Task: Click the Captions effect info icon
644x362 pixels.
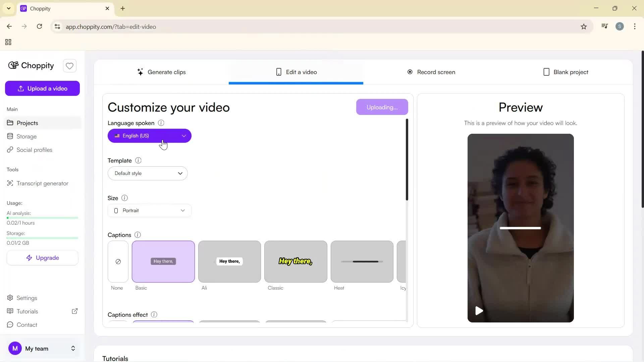Action: click(154, 314)
